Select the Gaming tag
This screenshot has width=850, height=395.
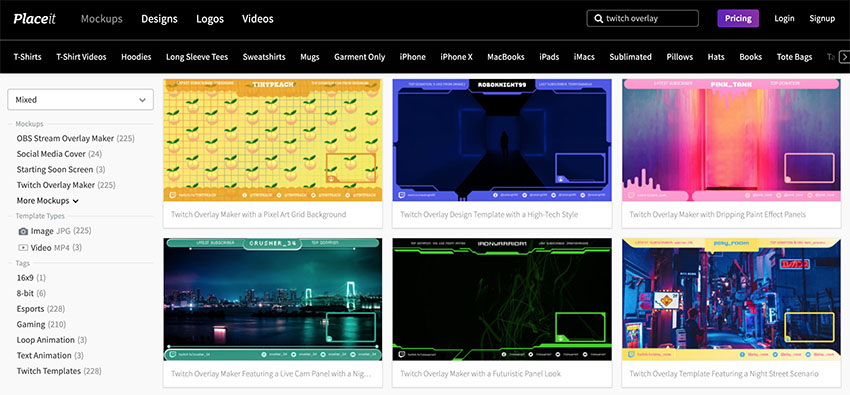pyautogui.click(x=41, y=325)
